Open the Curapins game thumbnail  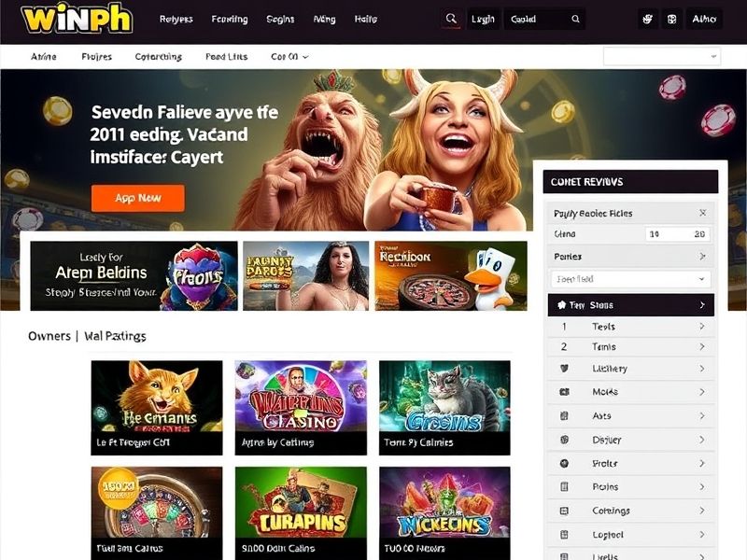point(301,513)
